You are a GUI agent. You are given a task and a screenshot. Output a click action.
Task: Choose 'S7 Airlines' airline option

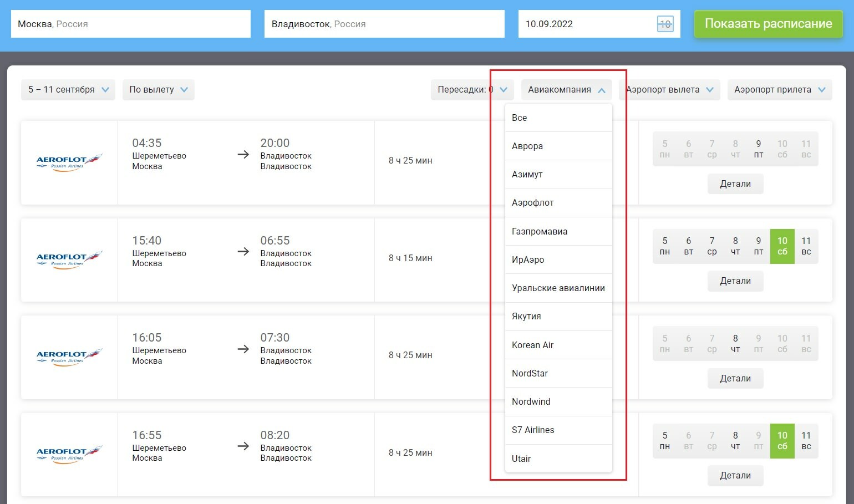click(x=558, y=430)
